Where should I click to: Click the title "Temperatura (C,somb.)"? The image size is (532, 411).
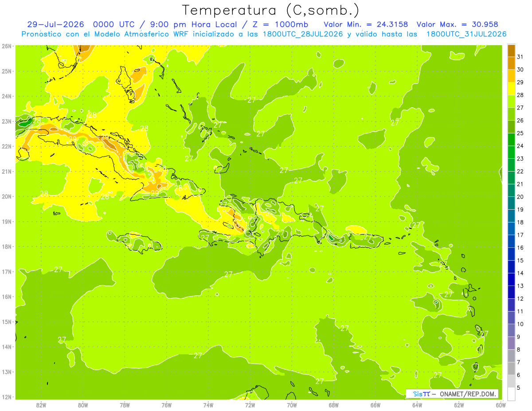270,11
